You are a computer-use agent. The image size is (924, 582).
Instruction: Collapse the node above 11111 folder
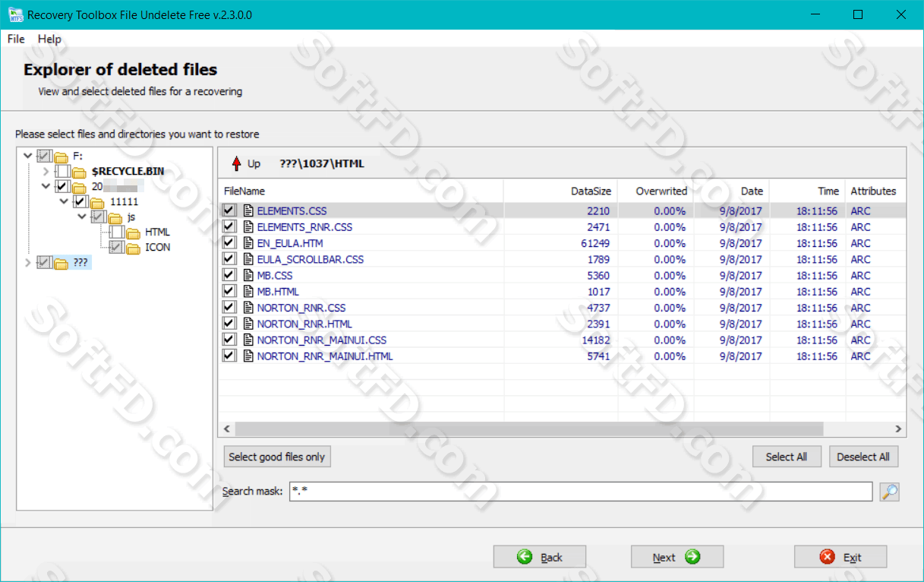pyautogui.click(x=46, y=186)
